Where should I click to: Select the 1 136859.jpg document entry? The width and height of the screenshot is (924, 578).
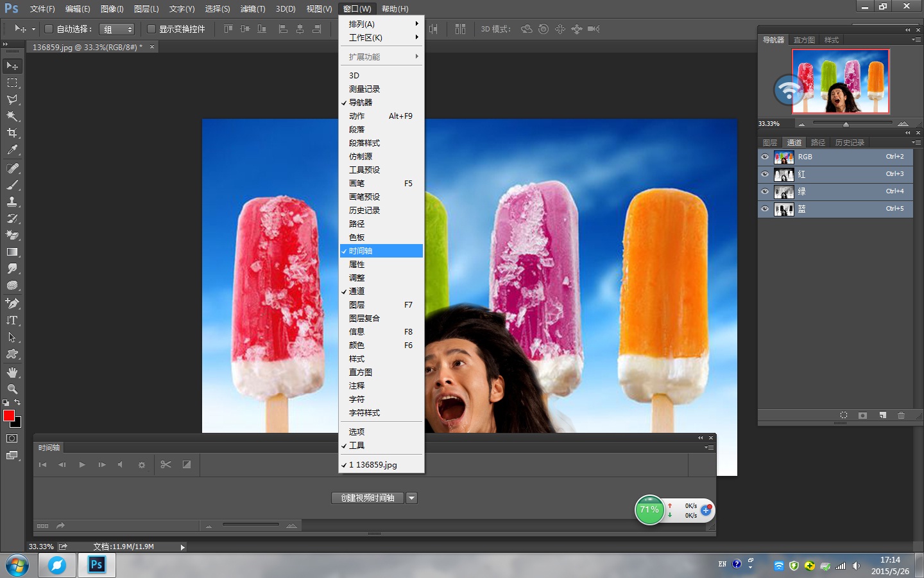pyautogui.click(x=381, y=465)
